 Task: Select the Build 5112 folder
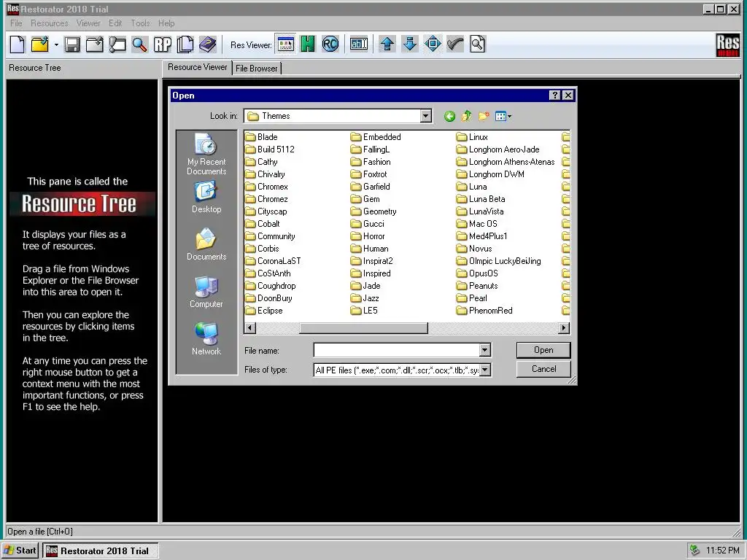[x=270, y=149]
